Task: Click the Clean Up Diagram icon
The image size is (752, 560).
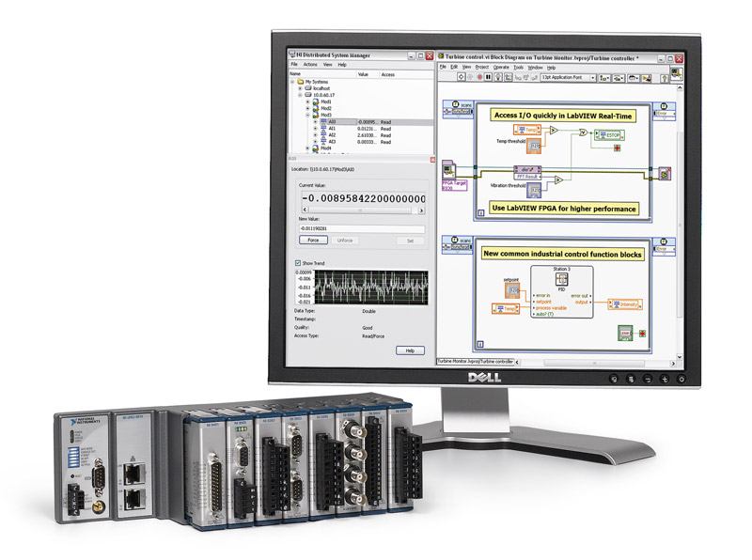Action: [648, 78]
